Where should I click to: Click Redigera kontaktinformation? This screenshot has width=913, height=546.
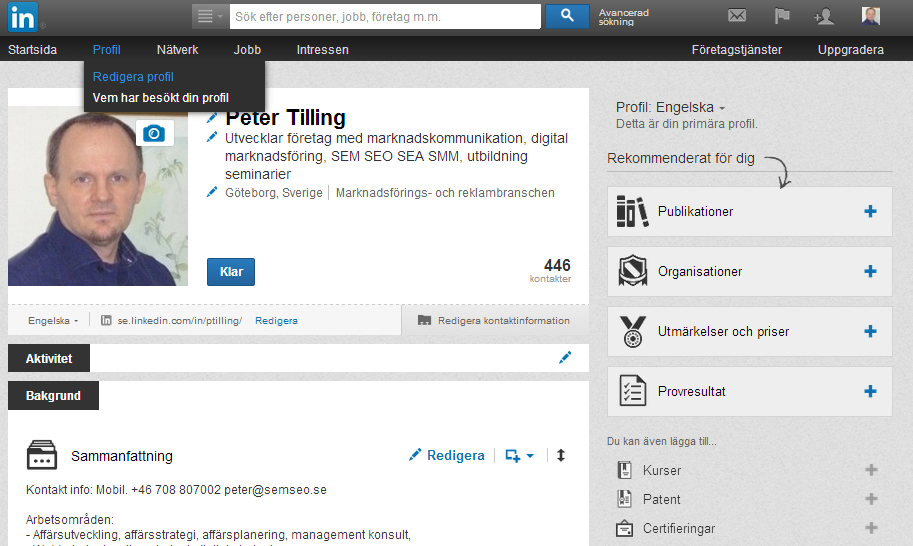click(494, 320)
